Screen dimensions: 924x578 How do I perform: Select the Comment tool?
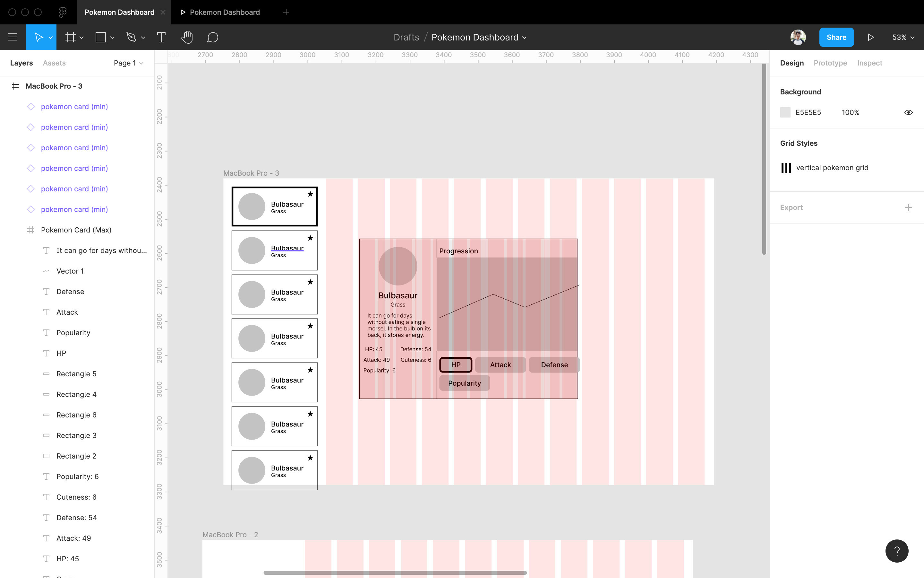[212, 37]
